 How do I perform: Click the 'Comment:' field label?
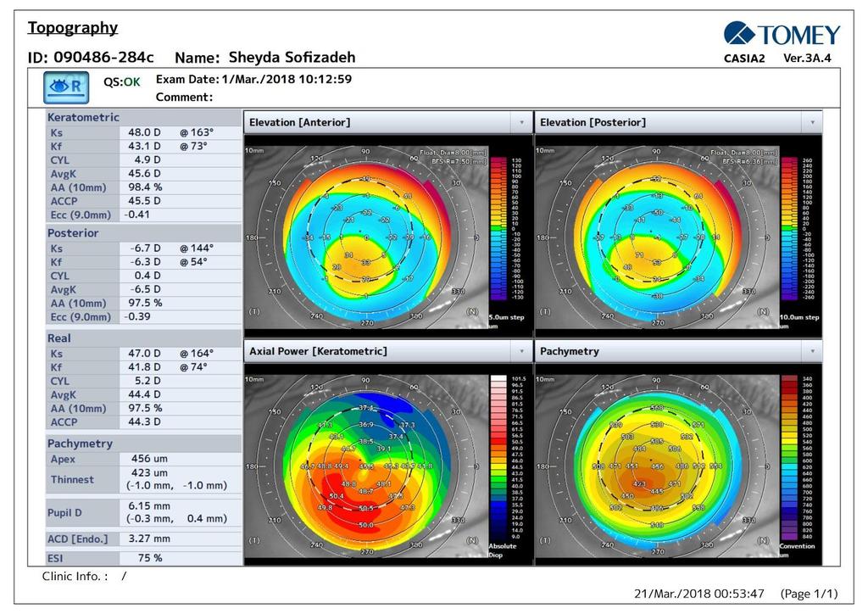click(x=184, y=97)
